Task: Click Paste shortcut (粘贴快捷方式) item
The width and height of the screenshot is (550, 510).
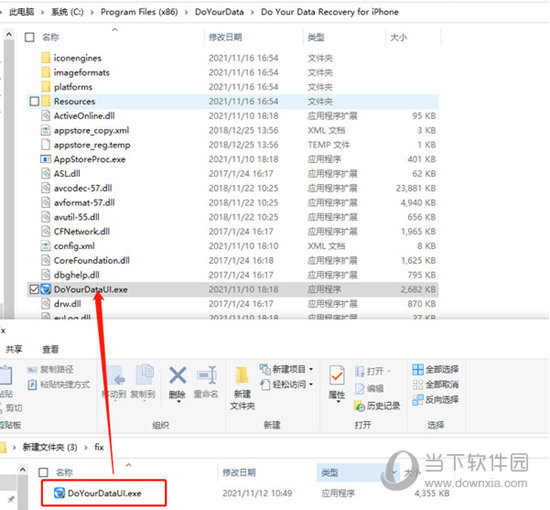Action: 59,384
